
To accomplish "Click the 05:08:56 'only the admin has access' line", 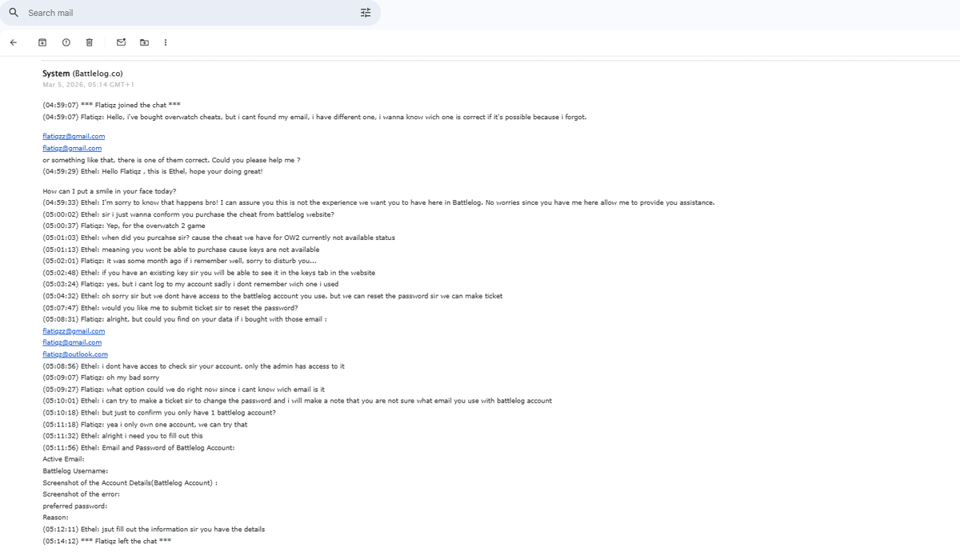I will pyautogui.click(x=194, y=366).
